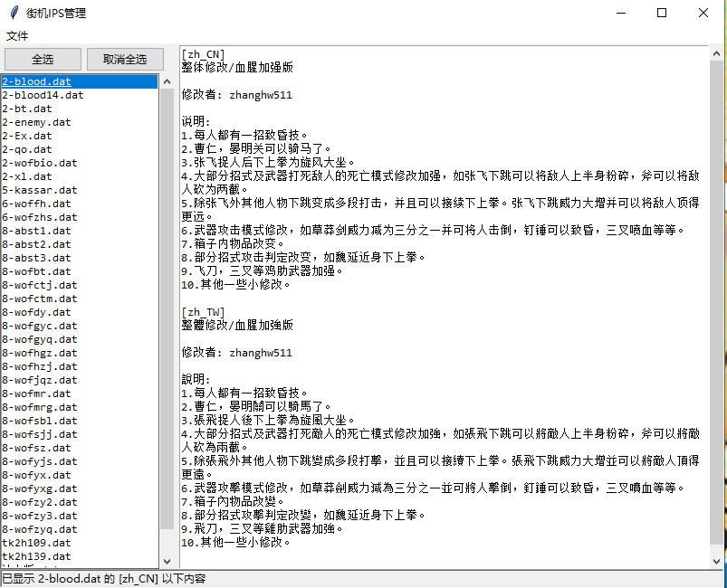Select 8-wofyxg.dat in the list
The image size is (727, 588).
(39, 488)
